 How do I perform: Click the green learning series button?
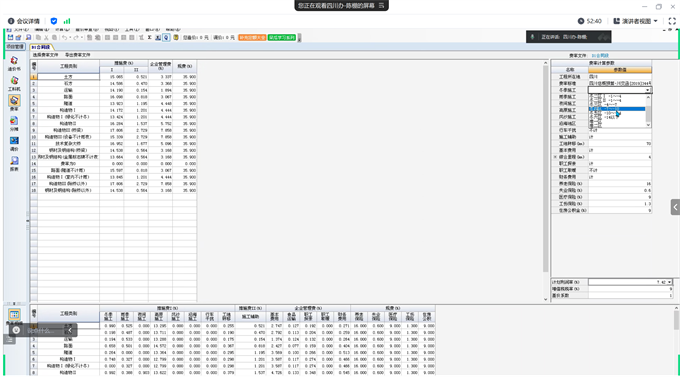point(282,38)
